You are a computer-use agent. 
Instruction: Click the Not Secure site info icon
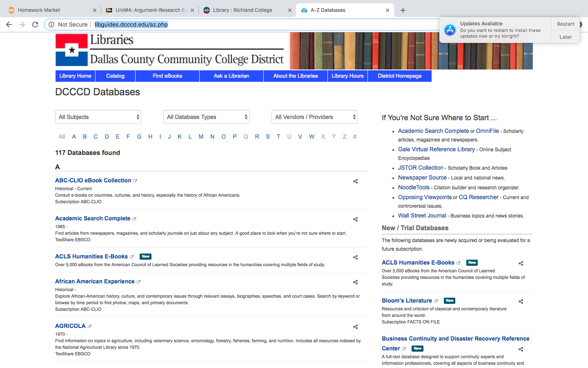[51, 25]
